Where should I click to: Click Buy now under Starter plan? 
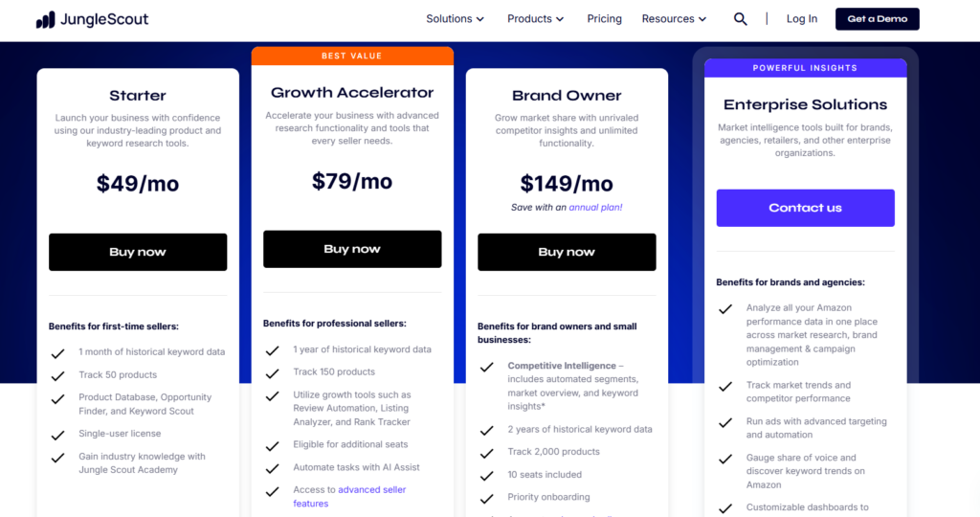138,253
